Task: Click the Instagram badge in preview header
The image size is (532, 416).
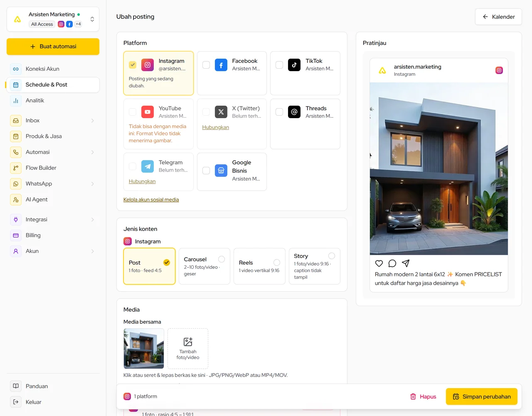Action: tap(499, 70)
